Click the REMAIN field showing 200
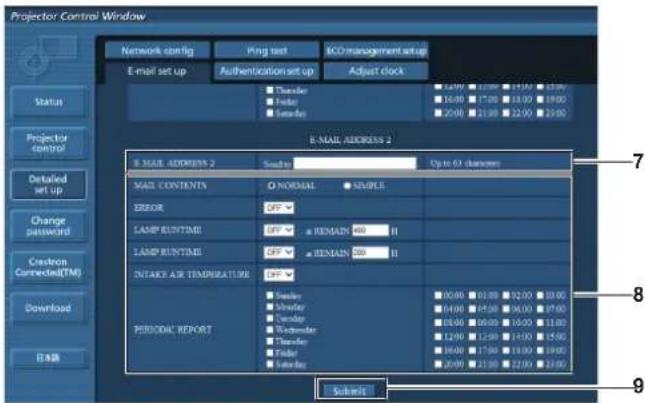Viewport: 645px width, 403px height. (x=370, y=252)
